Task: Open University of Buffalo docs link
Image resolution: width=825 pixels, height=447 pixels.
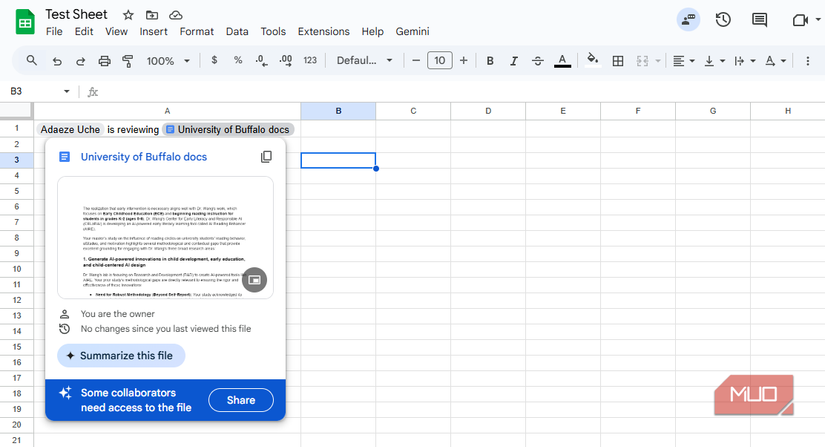Action: [x=144, y=157]
